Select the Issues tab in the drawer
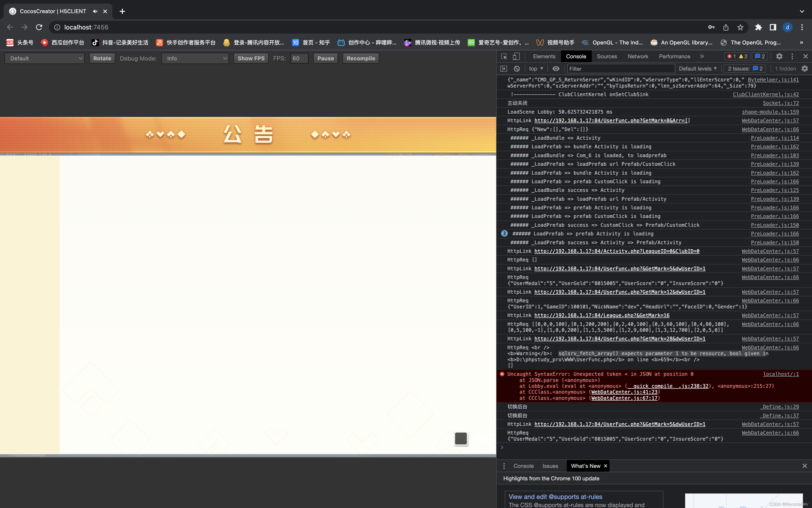 550,466
